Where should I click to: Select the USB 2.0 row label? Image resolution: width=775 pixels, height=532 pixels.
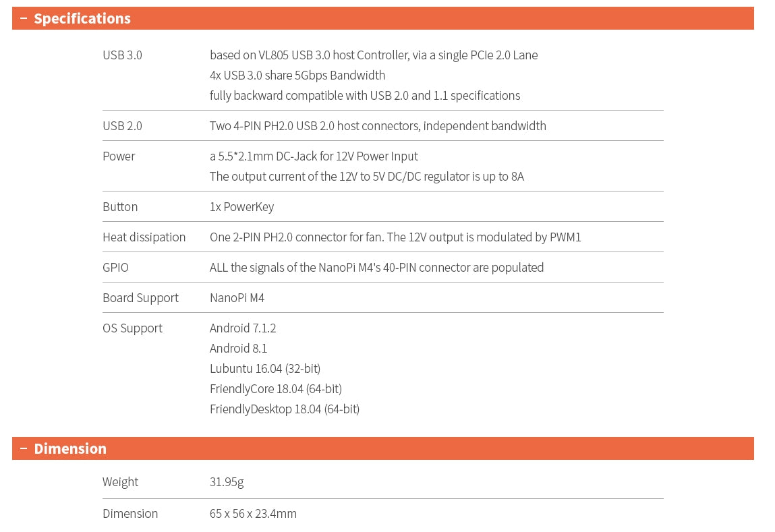coord(122,126)
